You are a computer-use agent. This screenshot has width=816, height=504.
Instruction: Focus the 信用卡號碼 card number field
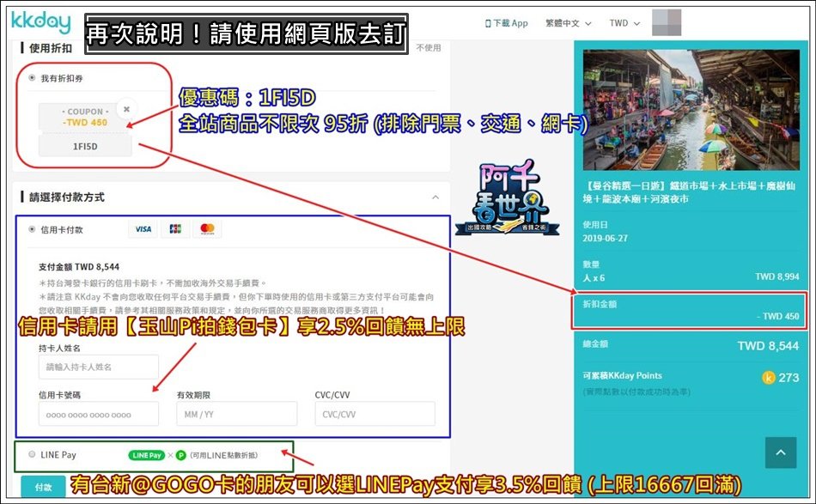99,415
